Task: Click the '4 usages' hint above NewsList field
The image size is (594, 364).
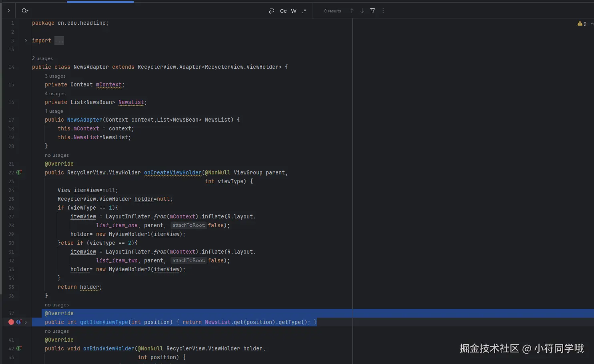Action: [x=55, y=94]
